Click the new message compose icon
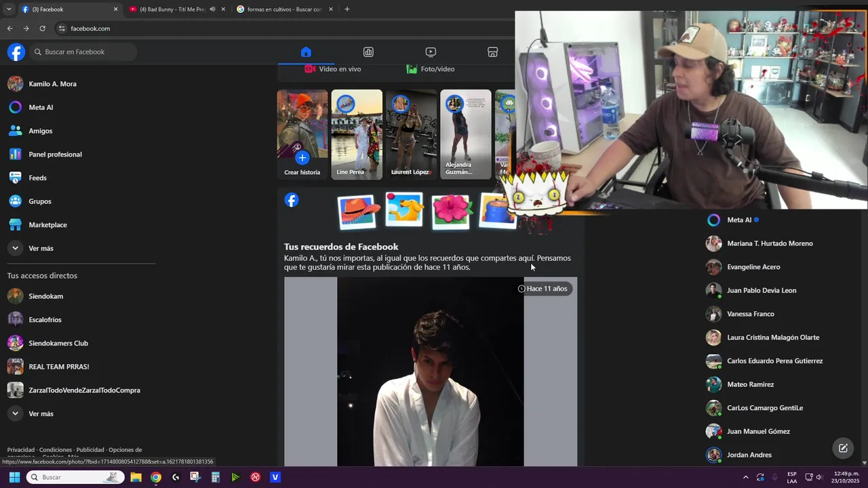868x488 pixels. tap(843, 448)
